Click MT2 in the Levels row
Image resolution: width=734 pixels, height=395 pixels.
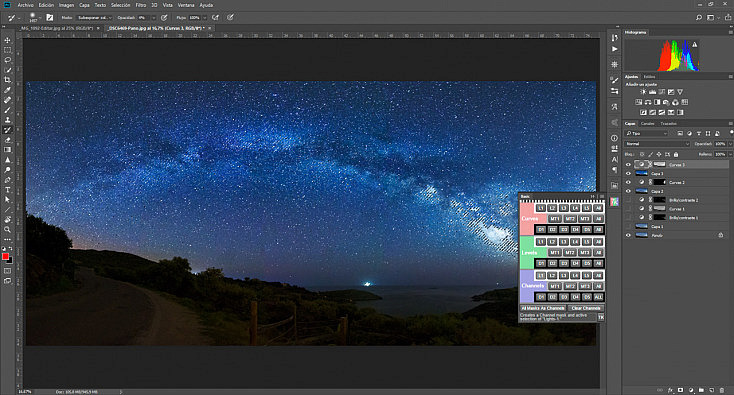click(x=570, y=253)
